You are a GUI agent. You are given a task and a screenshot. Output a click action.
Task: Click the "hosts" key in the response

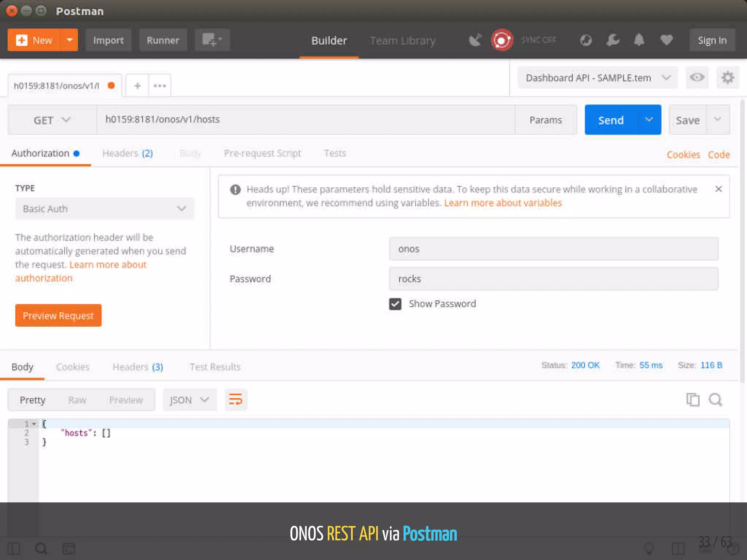pyautogui.click(x=76, y=433)
